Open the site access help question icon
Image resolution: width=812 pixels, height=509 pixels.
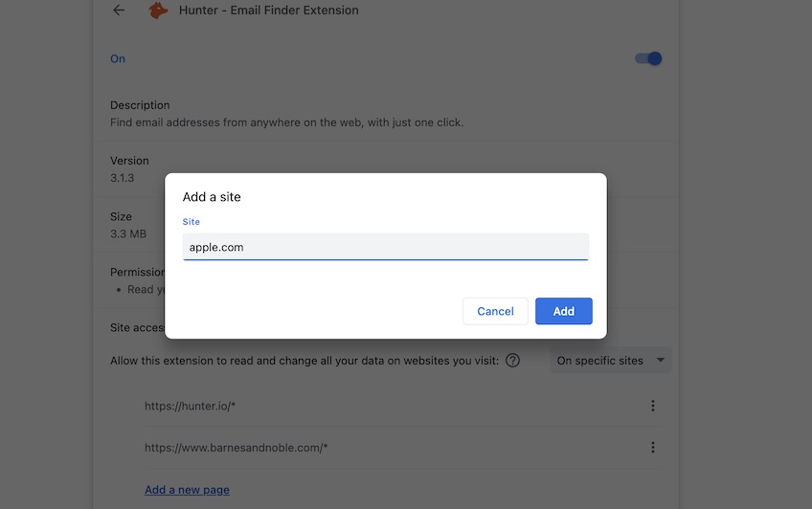(512, 361)
